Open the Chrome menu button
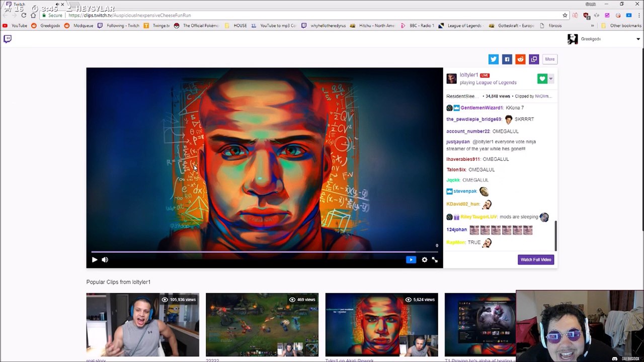Viewport: 644px width, 362px height. pyautogui.click(x=639, y=15)
